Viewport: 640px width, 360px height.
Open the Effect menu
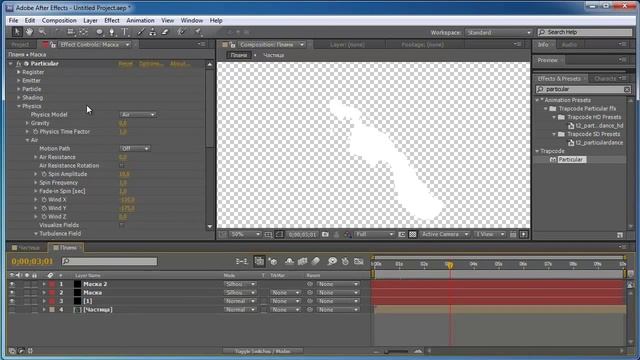click(x=111, y=20)
